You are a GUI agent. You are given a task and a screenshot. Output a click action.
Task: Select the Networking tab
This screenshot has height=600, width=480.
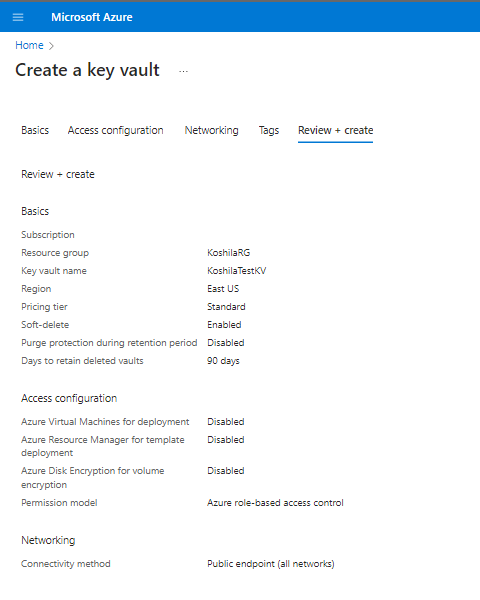tap(212, 130)
